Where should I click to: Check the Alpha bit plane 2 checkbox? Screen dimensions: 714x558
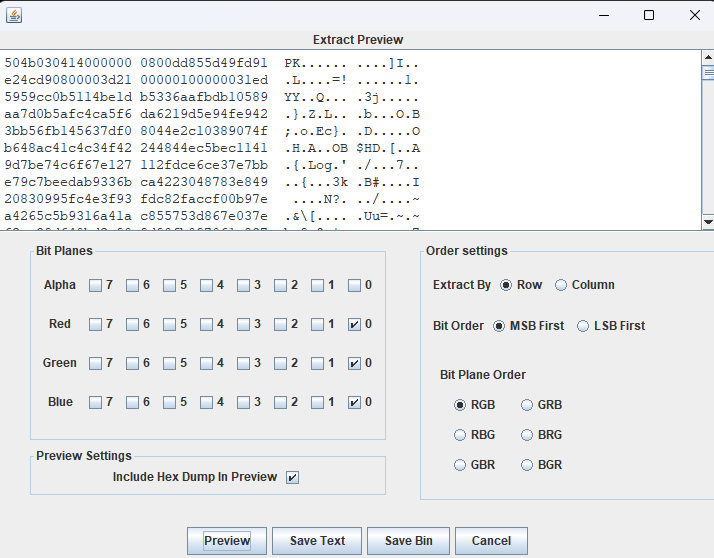(280, 286)
